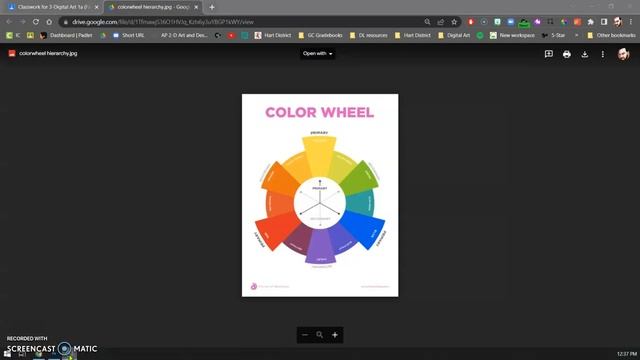Open address bar zoom magnifier icon
The height and width of the screenshot is (360, 640).
(x=427, y=22)
